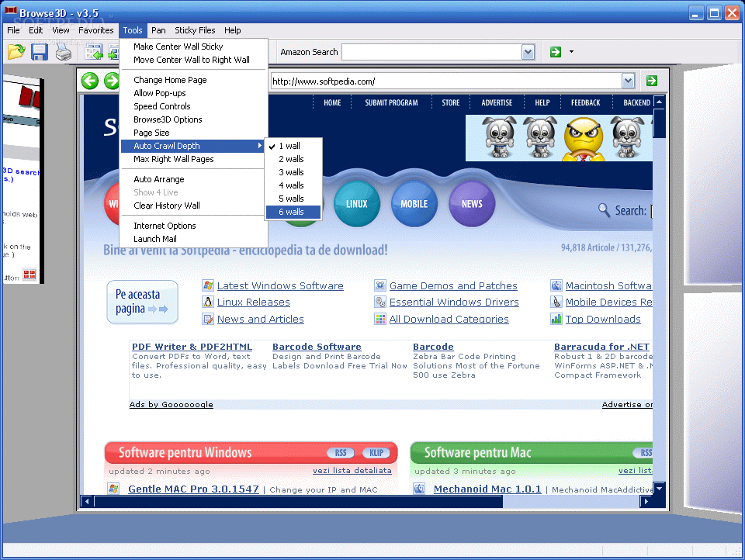Open the Pan menu

[x=158, y=30]
